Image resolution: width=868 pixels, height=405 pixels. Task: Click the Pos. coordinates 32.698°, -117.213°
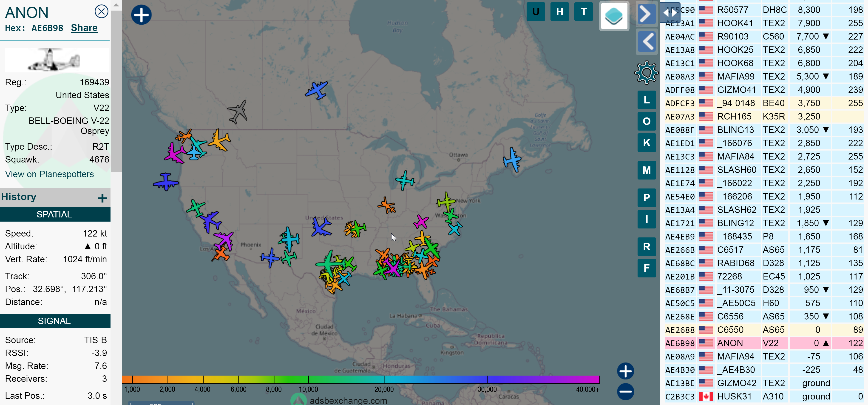[70, 289]
